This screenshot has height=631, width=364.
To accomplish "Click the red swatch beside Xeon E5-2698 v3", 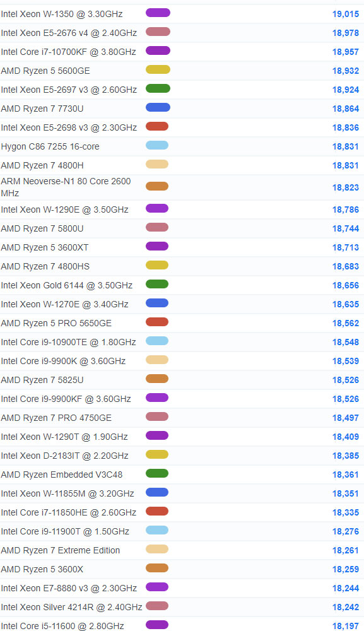I will (157, 126).
